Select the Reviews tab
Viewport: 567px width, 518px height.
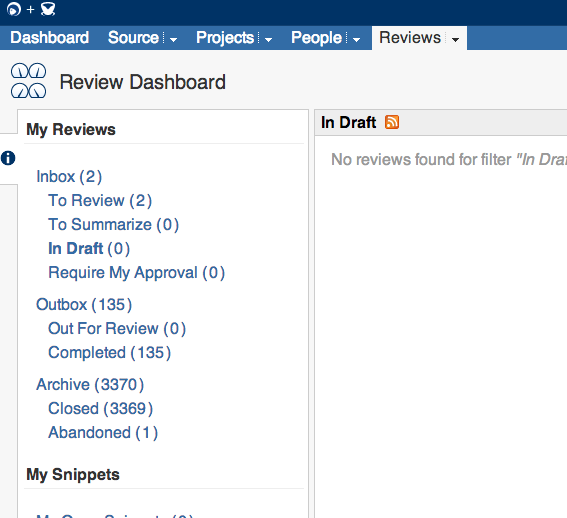tap(410, 38)
